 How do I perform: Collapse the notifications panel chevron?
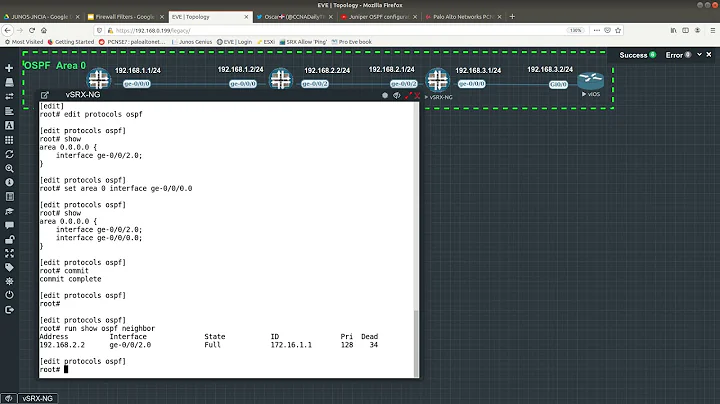[x=699, y=55]
